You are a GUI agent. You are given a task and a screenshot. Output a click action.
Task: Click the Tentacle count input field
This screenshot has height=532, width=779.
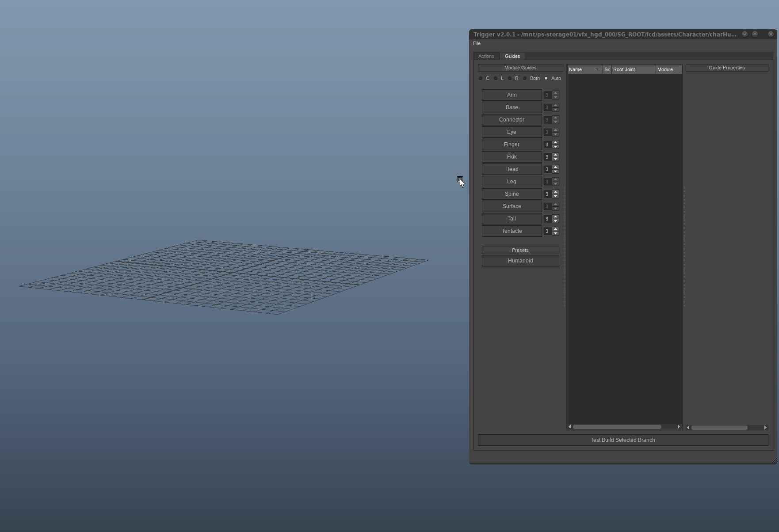click(x=547, y=231)
